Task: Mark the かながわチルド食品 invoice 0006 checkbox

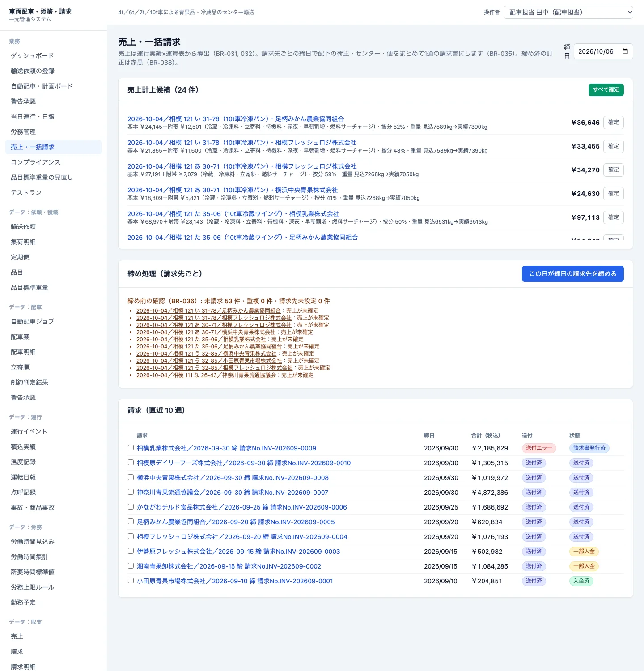Action: tap(131, 507)
